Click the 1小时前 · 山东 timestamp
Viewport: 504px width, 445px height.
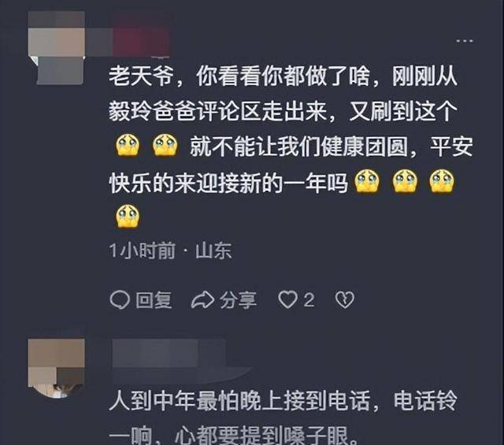(170, 250)
